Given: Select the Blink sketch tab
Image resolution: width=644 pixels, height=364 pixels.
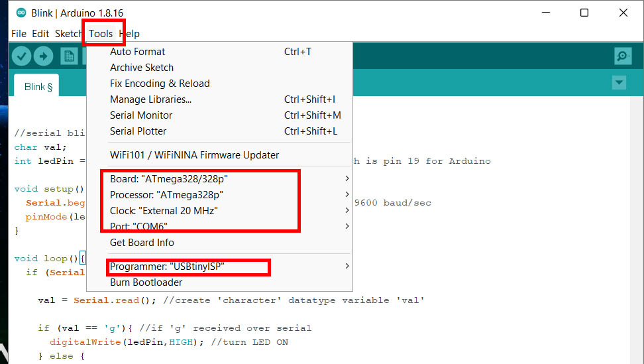Looking at the screenshot, I should click(x=36, y=86).
